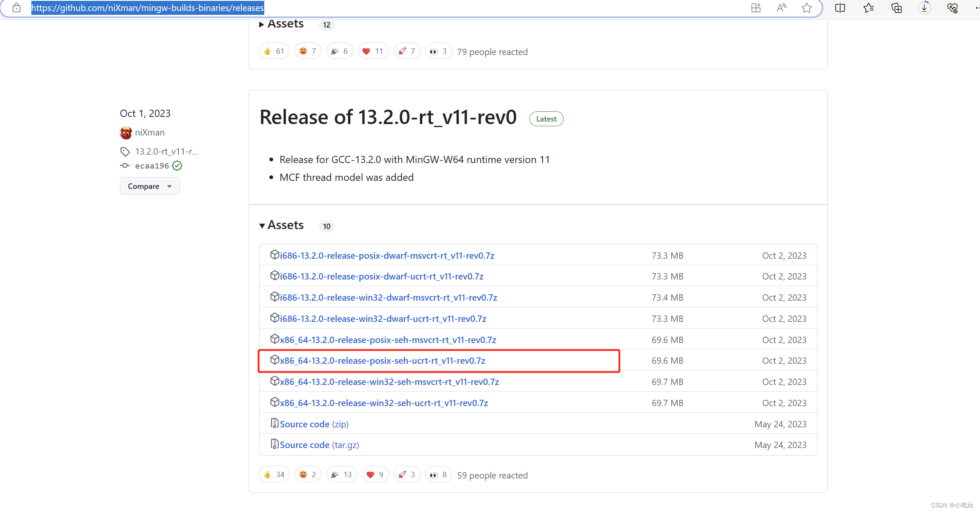Click zip file icon of Source code (tar.gz)
The width and height of the screenshot is (980, 512).
coord(274,444)
